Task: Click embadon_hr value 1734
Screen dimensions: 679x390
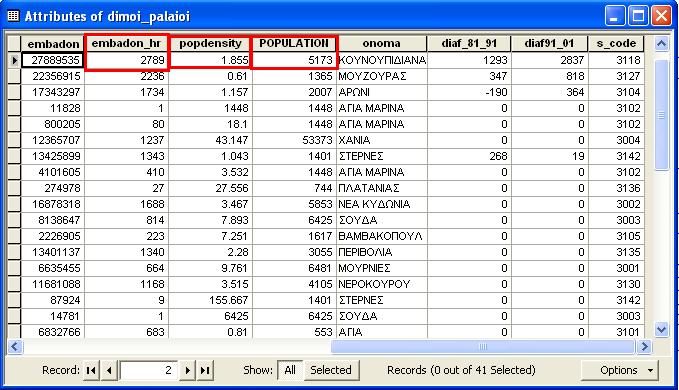Action: pos(126,92)
